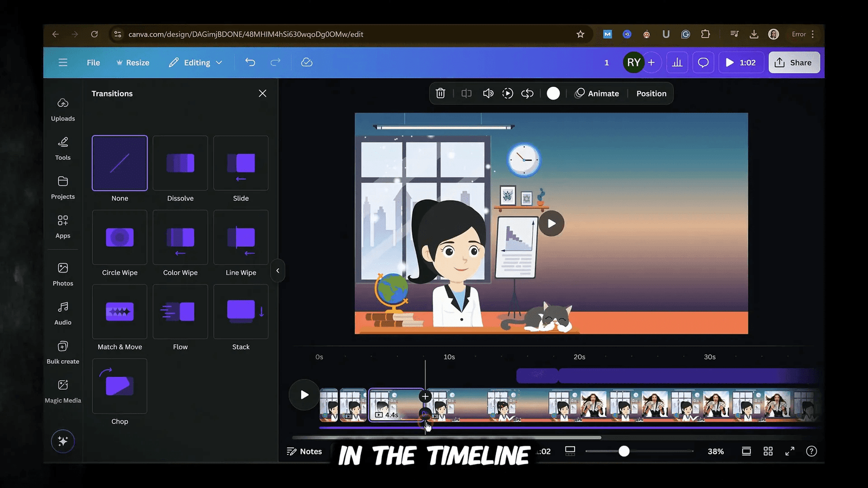The image size is (868, 488).
Task: Open the comments icon in the top bar
Action: (703, 62)
